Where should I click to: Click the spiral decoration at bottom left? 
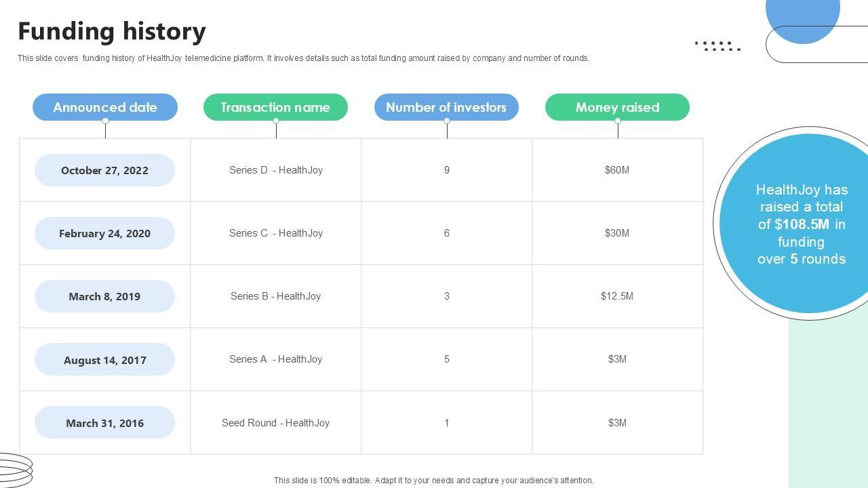tap(15, 469)
